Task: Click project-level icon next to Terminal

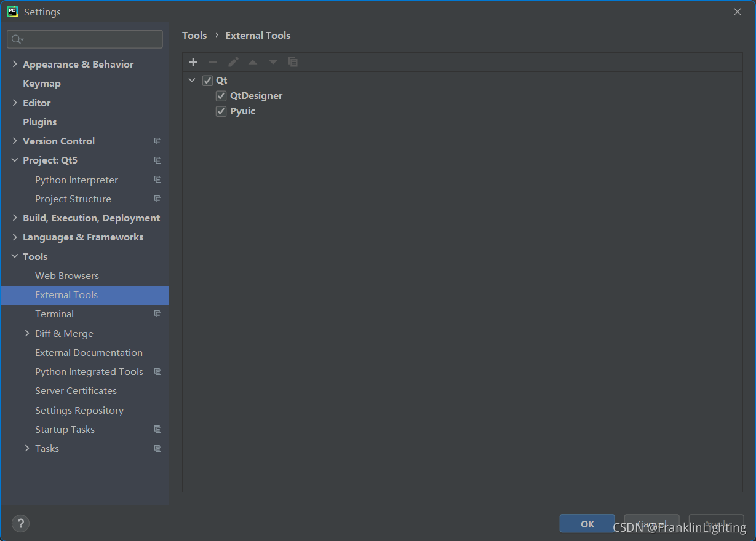Action: [157, 314]
